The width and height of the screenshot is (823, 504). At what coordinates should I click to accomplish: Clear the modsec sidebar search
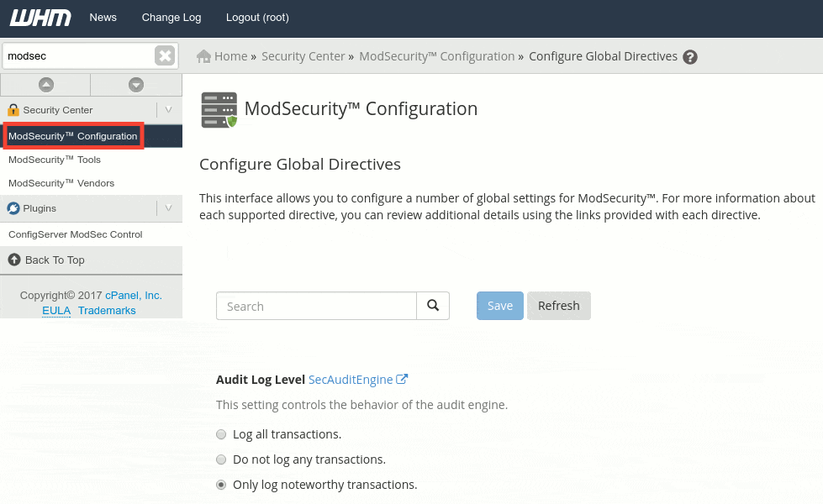click(x=164, y=55)
